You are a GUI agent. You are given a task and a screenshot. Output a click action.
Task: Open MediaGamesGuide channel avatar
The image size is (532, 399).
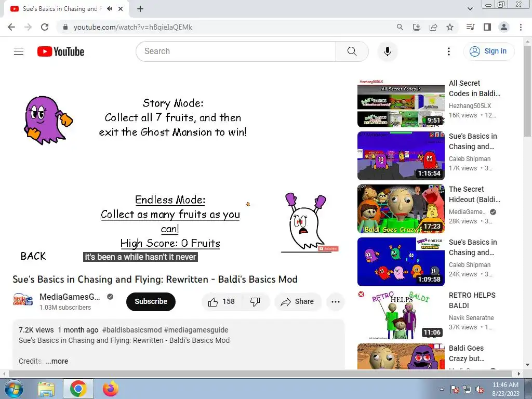click(x=23, y=301)
